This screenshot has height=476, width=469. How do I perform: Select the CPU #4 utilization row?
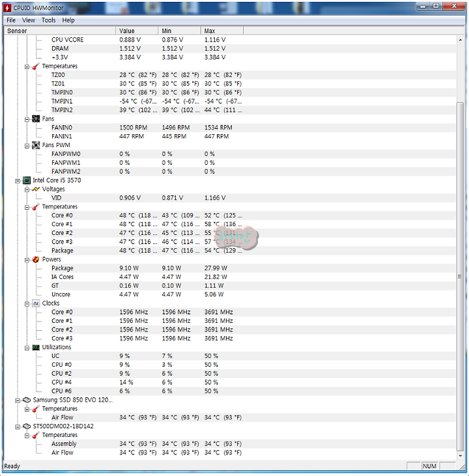pyautogui.click(x=253, y=382)
